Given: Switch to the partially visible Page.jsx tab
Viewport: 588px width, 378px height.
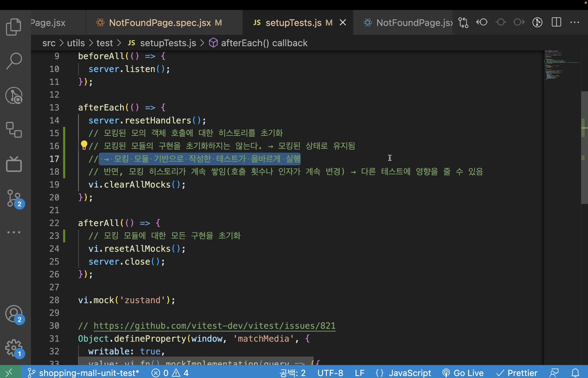Looking at the screenshot, I should [58, 23].
